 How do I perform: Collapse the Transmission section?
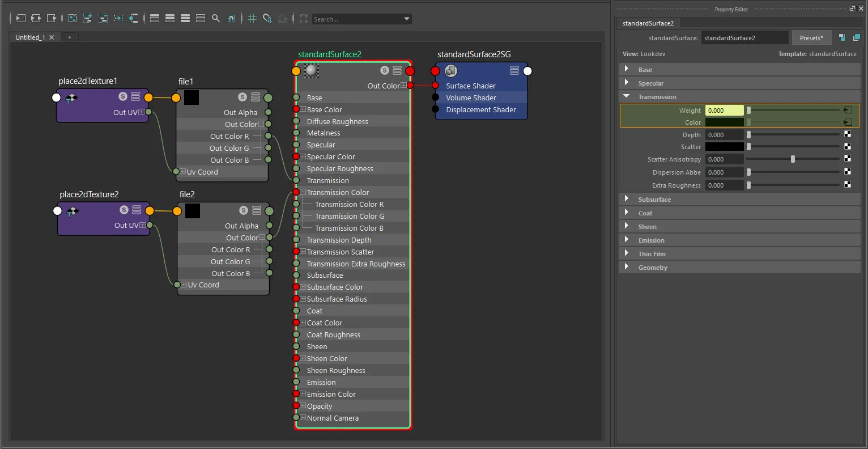coord(739,97)
